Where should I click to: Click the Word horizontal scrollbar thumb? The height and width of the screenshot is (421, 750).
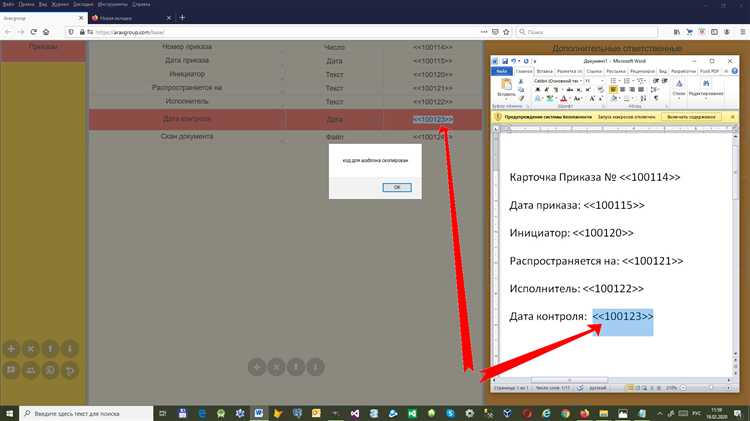(569, 380)
